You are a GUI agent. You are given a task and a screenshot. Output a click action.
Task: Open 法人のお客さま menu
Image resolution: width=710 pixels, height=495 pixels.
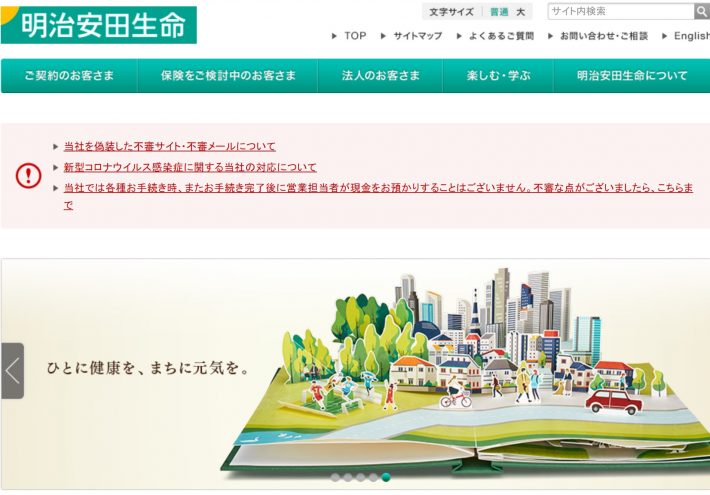(380, 76)
